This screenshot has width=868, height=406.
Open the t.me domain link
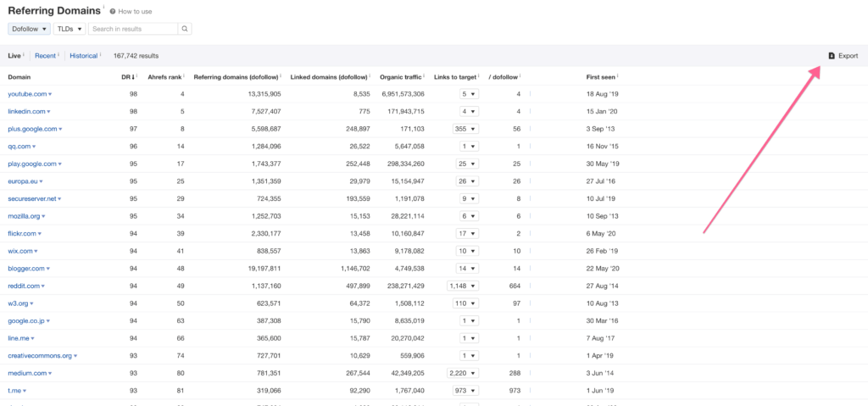pyautogui.click(x=14, y=391)
